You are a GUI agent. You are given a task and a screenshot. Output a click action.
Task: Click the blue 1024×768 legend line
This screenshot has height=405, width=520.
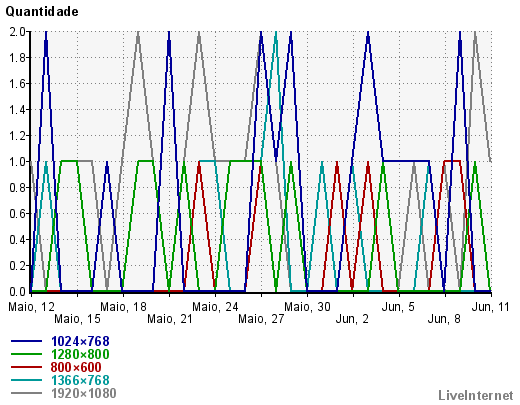tap(26, 341)
